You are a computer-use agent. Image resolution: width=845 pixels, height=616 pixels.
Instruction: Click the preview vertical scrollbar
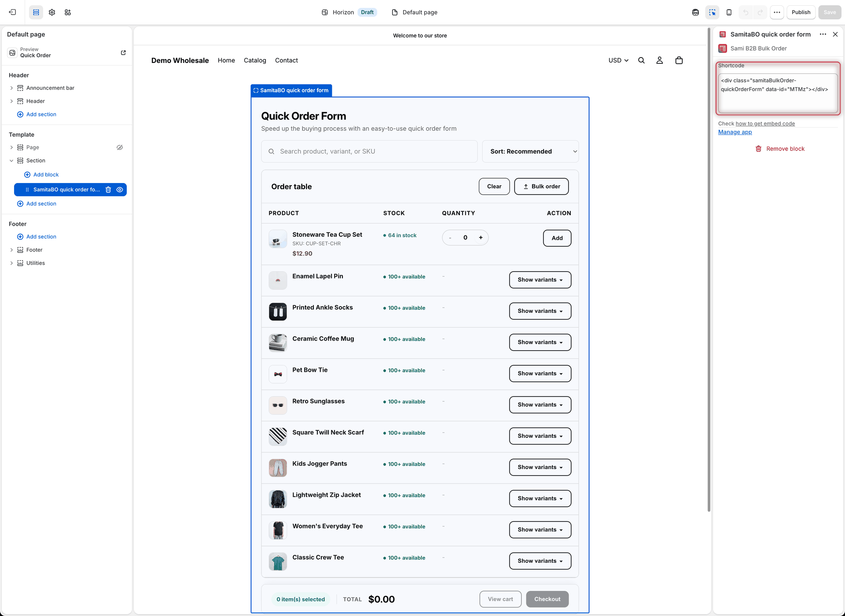(709, 269)
